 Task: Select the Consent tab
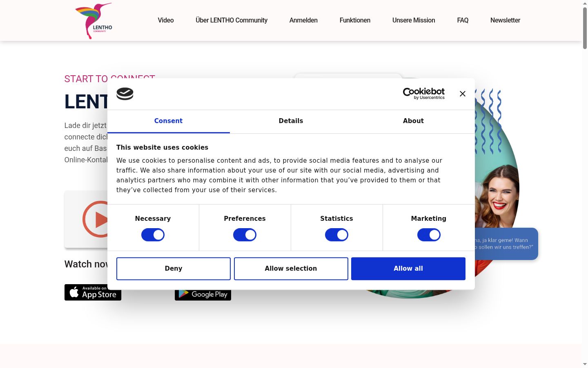pos(168,121)
